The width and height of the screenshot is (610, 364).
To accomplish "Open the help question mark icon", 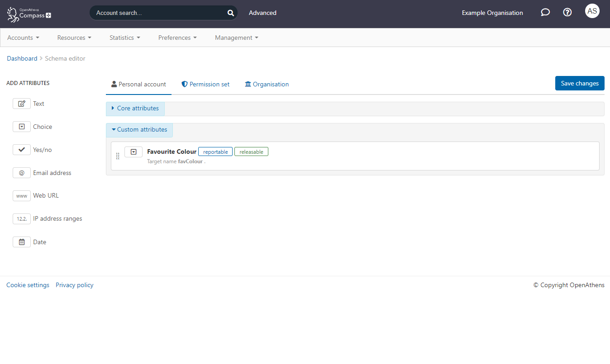I will 567,13.
